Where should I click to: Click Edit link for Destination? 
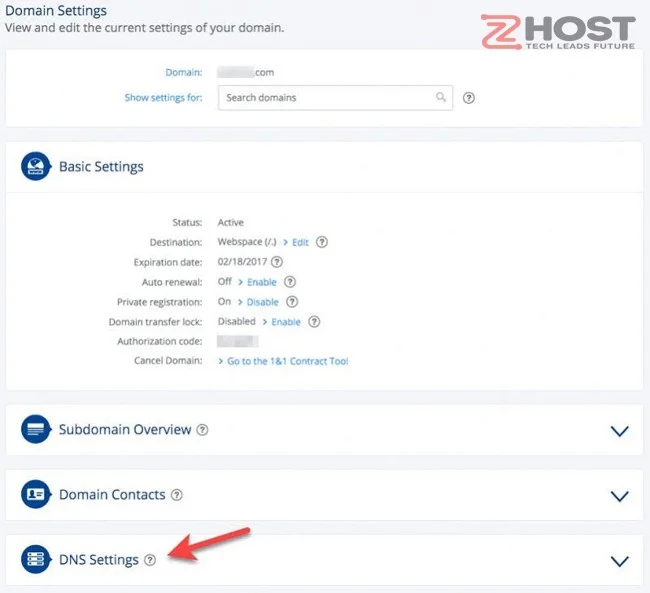(300, 243)
